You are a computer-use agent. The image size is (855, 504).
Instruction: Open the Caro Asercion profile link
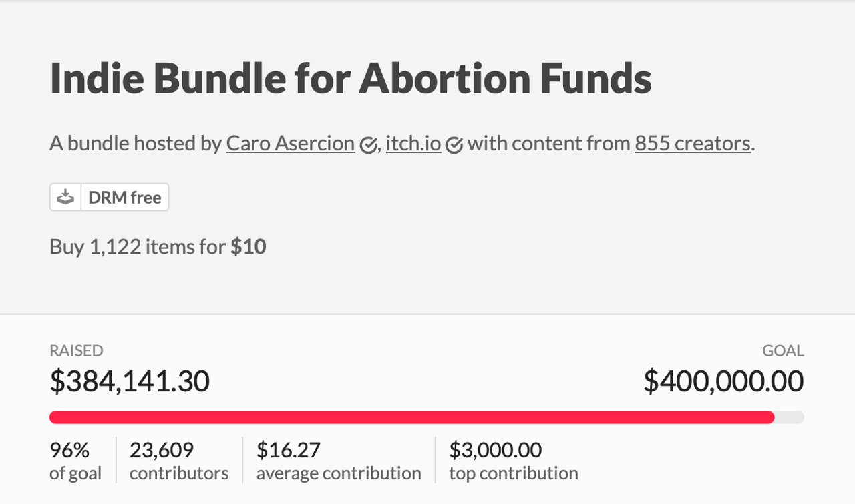(x=291, y=143)
